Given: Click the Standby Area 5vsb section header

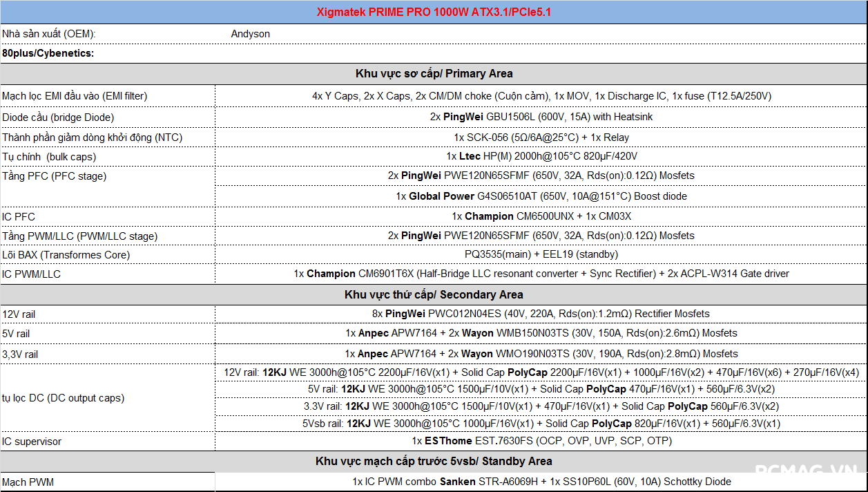Looking at the screenshot, I should click(434, 461).
